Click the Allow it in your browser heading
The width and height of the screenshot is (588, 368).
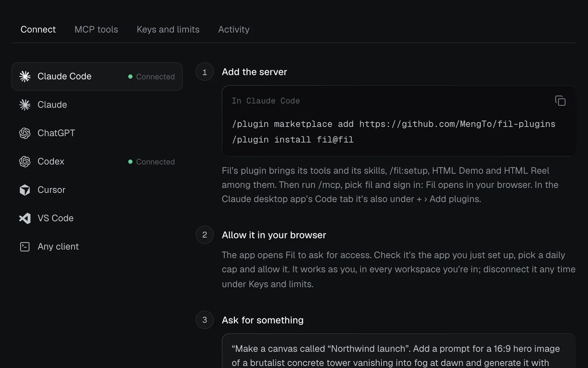[x=274, y=235]
